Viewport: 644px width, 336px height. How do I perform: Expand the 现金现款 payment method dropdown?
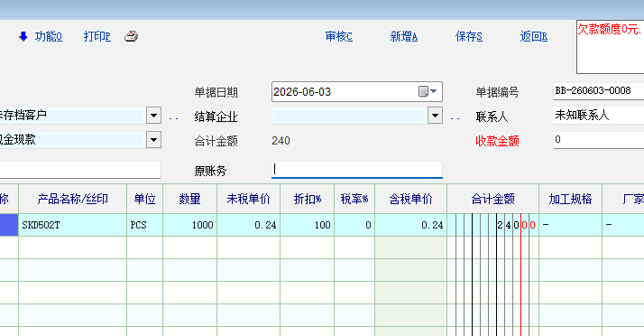pyautogui.click(x=153, y=140)
